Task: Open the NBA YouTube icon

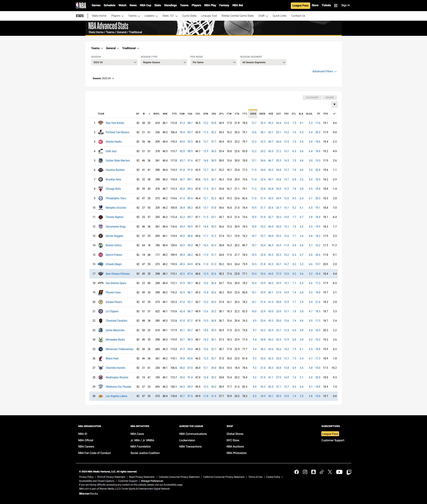Action: coord(339,472)
